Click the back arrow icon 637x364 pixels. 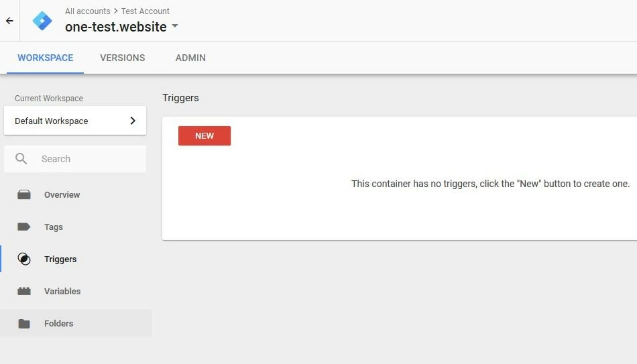click(9, 21)
